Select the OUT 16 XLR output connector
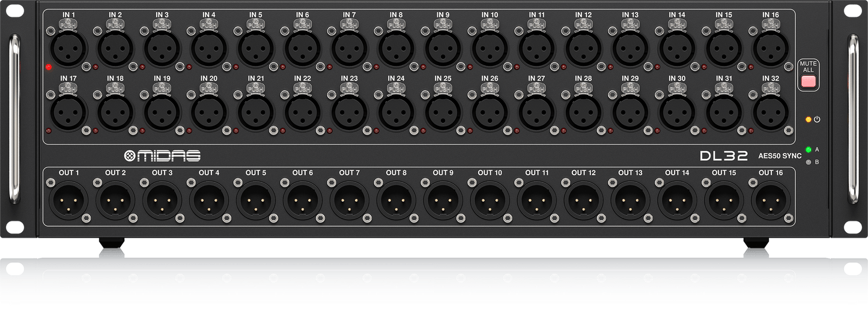 coord(771,200)
